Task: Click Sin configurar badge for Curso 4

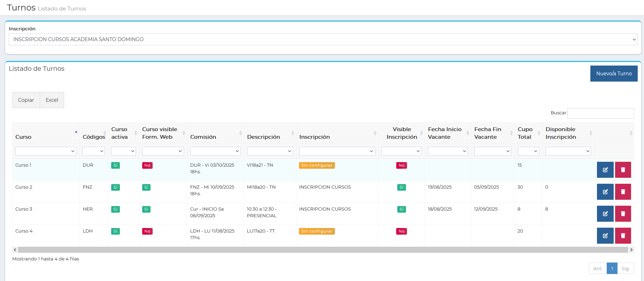Action: pos(317,231)
